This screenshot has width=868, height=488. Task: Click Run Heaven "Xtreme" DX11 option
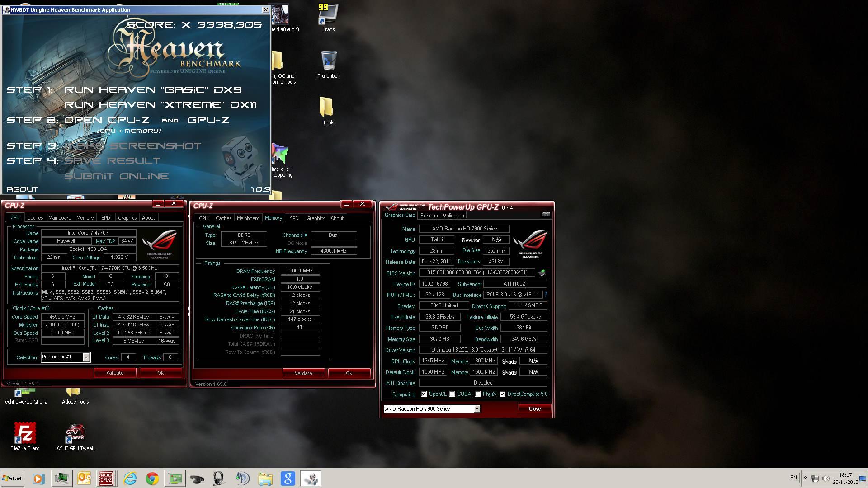click(160, 105)
